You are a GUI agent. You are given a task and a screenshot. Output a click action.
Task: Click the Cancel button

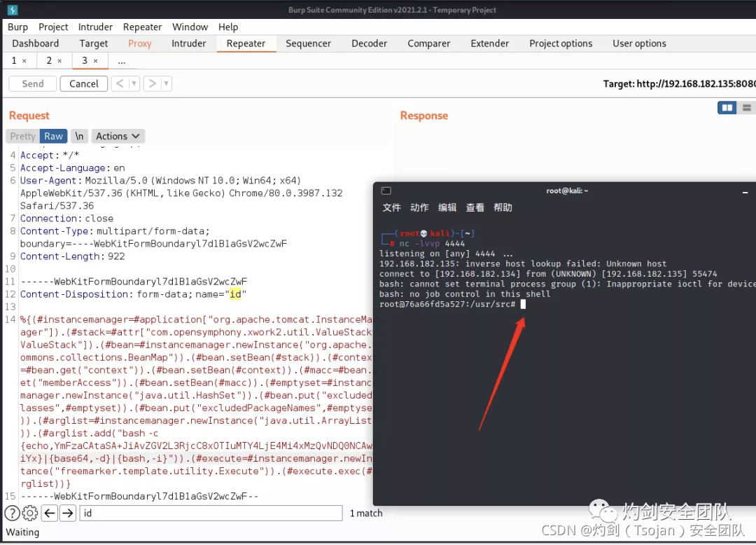84,83
